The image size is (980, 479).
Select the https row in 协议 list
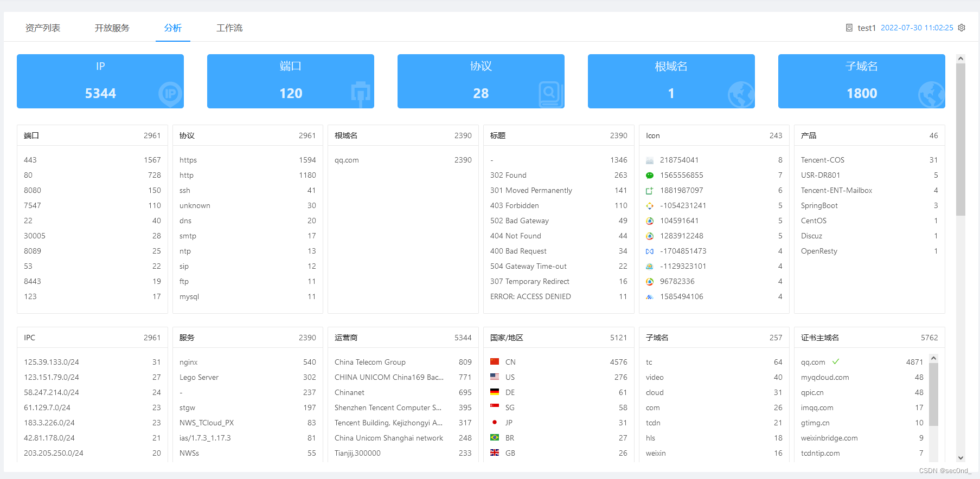[248, 160]
